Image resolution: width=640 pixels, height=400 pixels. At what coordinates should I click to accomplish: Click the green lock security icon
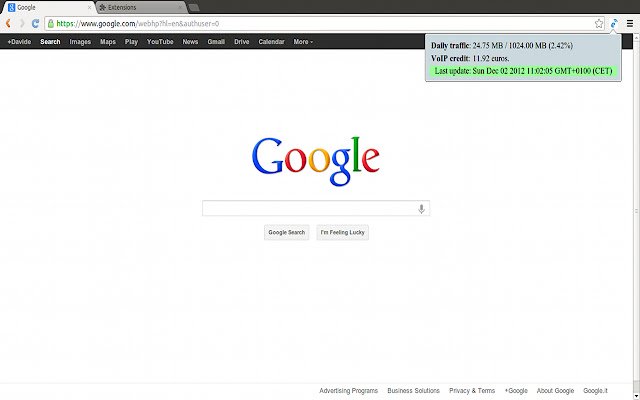click(51, 24)
